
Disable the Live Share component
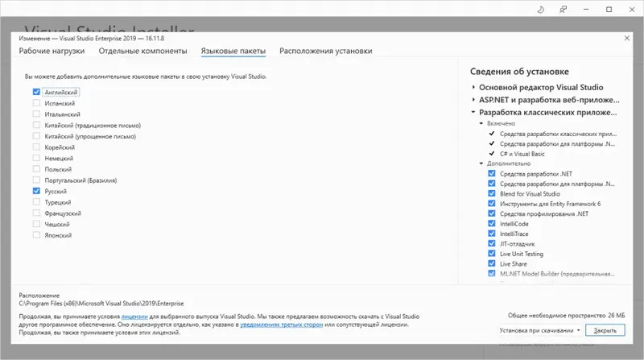click(x=492, y=263)
